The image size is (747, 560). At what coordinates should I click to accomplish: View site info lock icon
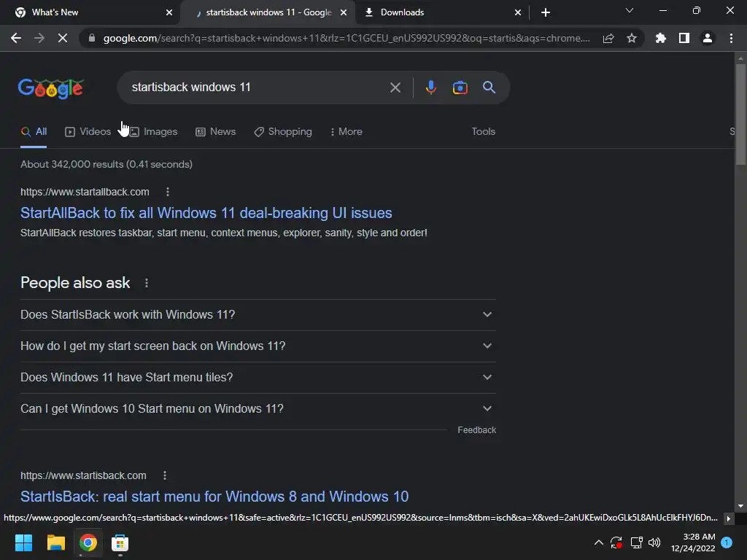click(x=92, y=38)
